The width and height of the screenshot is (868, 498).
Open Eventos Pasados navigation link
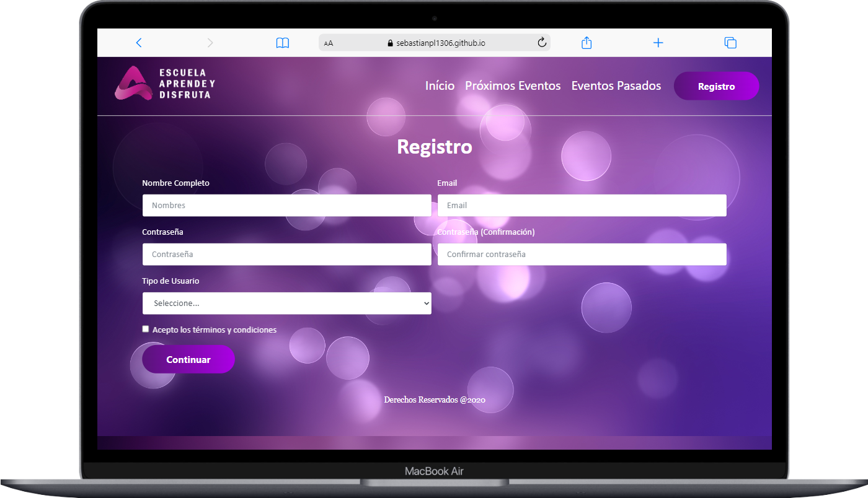point(616,86)
